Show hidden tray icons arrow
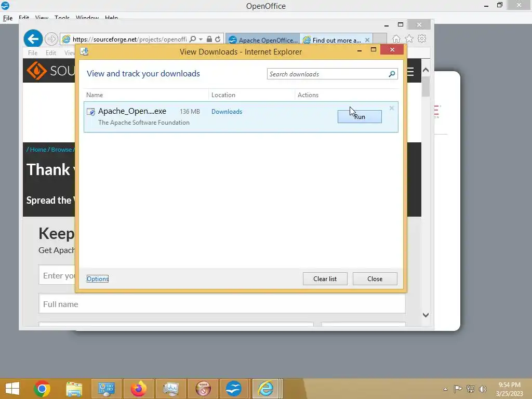The height and width of the screenshot is (399, 532). pyautogui.click(x=445, y=389)
